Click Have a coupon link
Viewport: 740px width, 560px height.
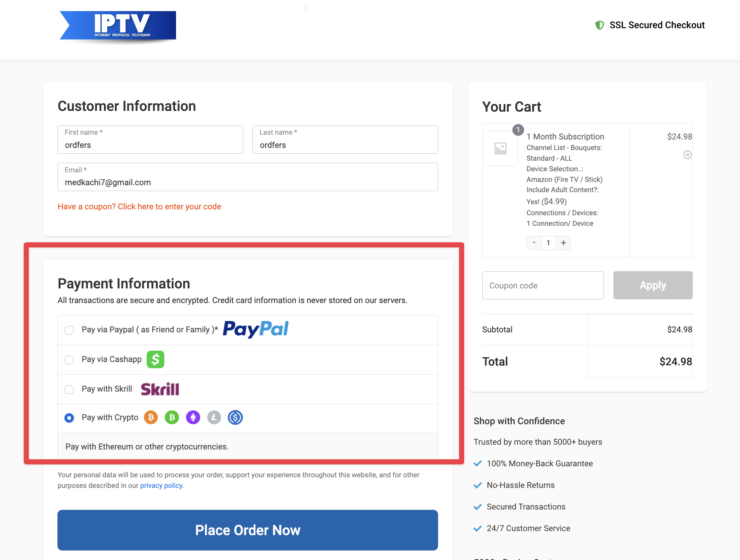(139, 206)
